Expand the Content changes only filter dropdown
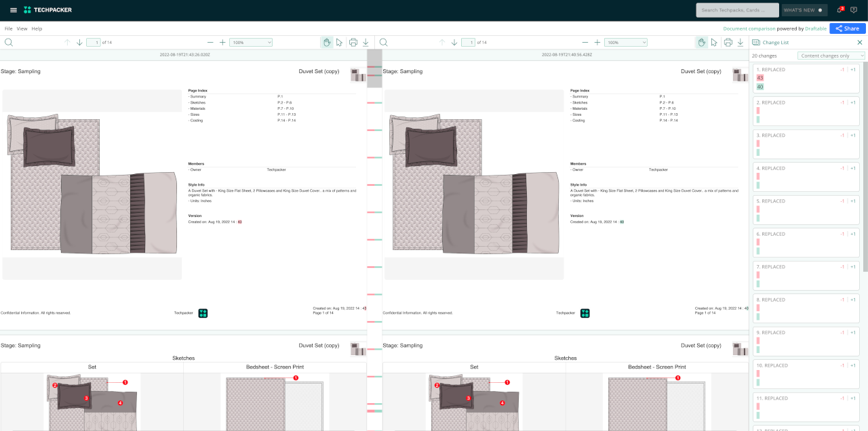The image size is (868, 431). pos(831,56)
